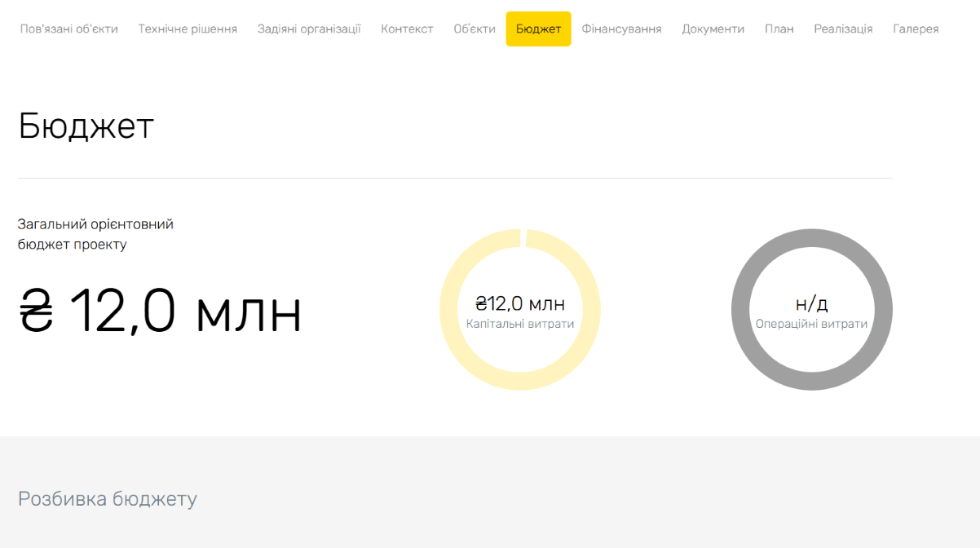Switch to the Галерея tab

916,29
